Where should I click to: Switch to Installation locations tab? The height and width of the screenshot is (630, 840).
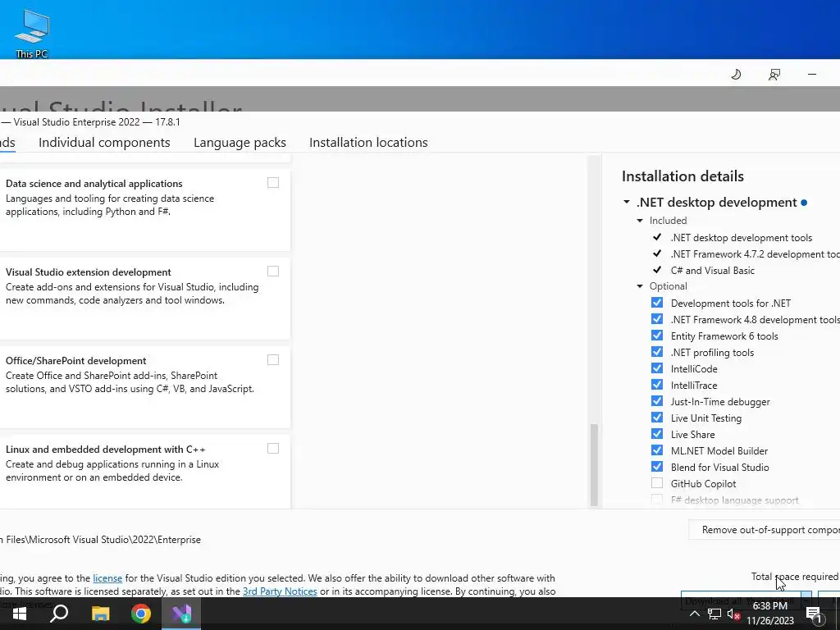[368, 143]
